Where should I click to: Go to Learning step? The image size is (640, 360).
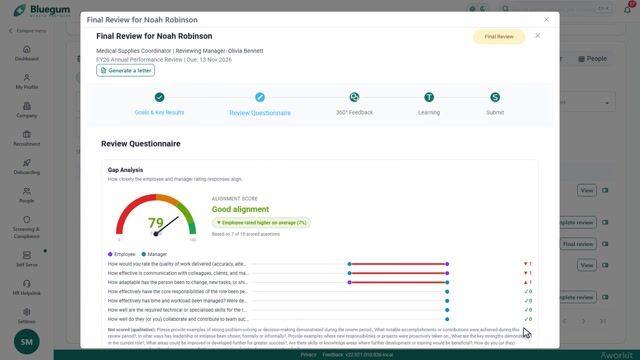pyautogui.click(x=429, y=104)
